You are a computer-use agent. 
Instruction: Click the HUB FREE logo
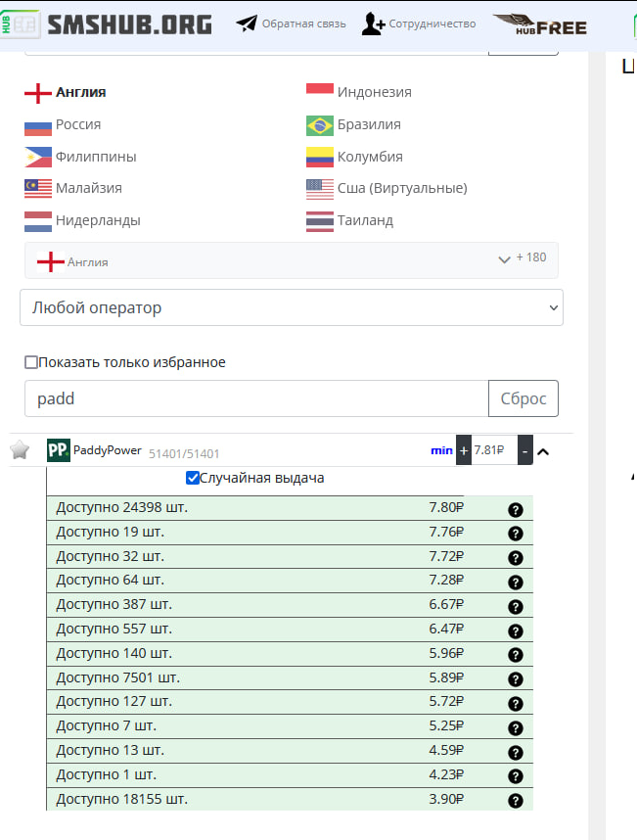click(x=540, y=24)
